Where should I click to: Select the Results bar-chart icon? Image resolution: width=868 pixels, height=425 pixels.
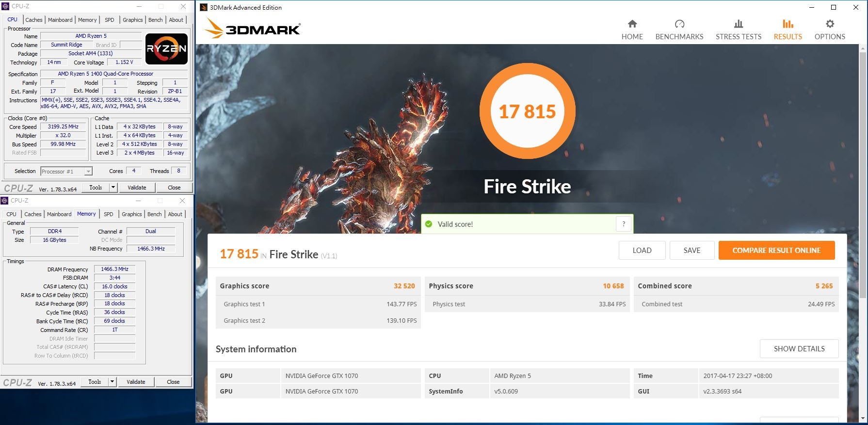point(788,24)
